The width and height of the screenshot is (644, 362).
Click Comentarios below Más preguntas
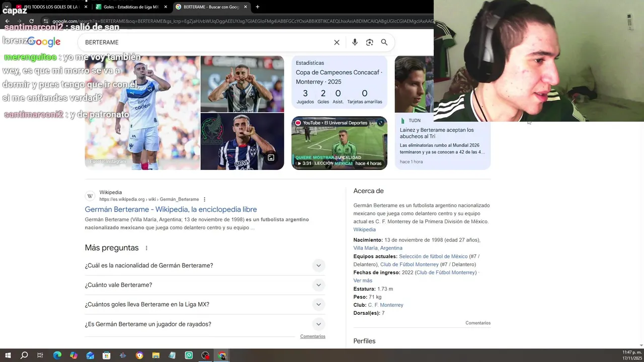(x=313, y=336)
